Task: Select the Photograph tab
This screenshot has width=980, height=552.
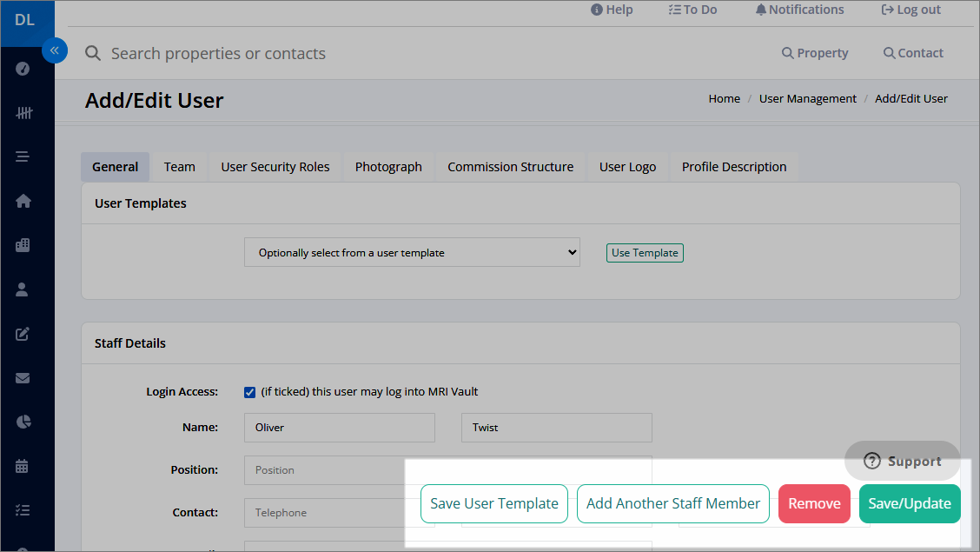Action: click(388, 167)
